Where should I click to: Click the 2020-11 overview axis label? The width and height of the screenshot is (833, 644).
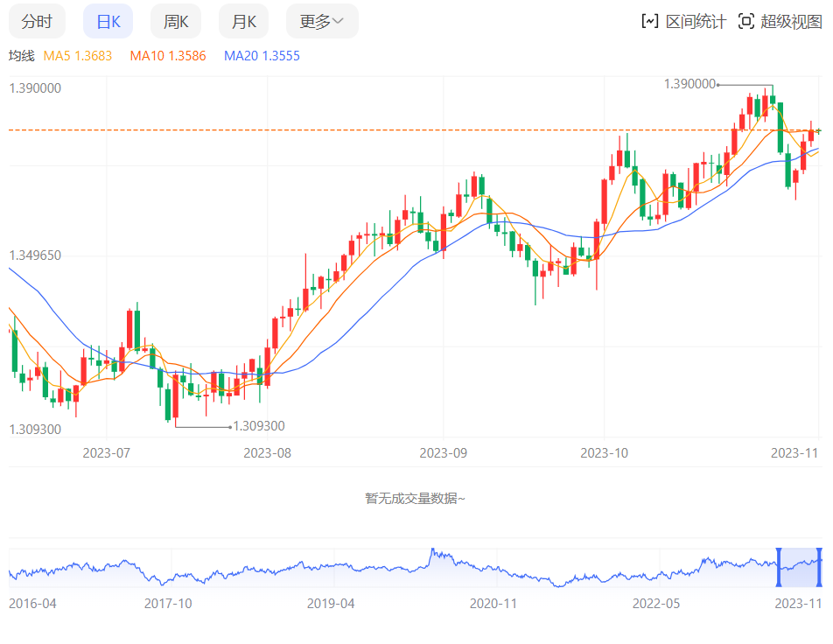493,604
